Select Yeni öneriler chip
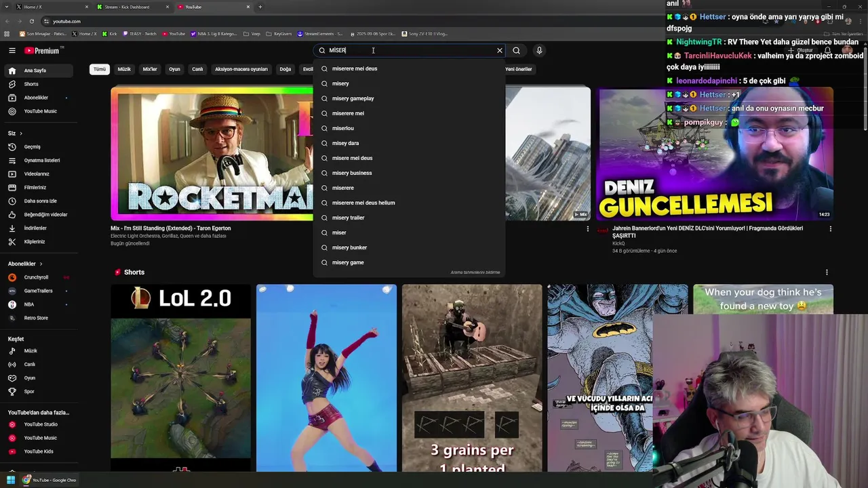Image resolution: width=868 pixels, height=488 pixels. [x=519, y=69]
